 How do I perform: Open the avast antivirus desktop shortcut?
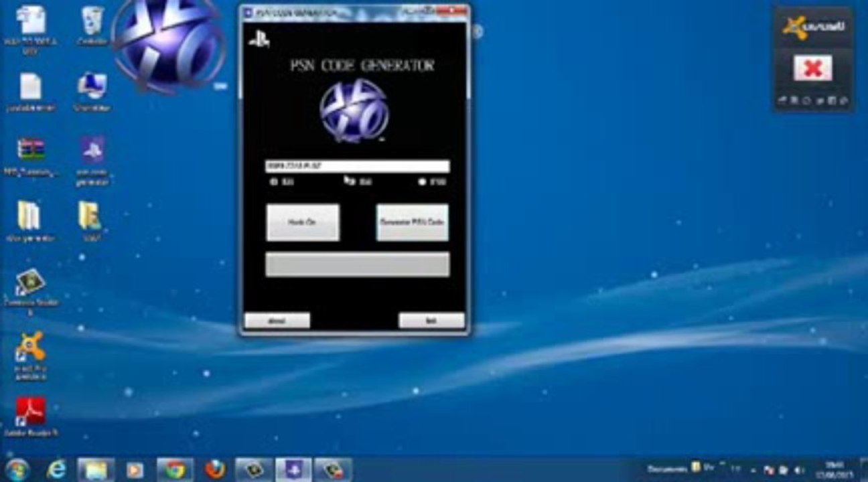[30, 355]
